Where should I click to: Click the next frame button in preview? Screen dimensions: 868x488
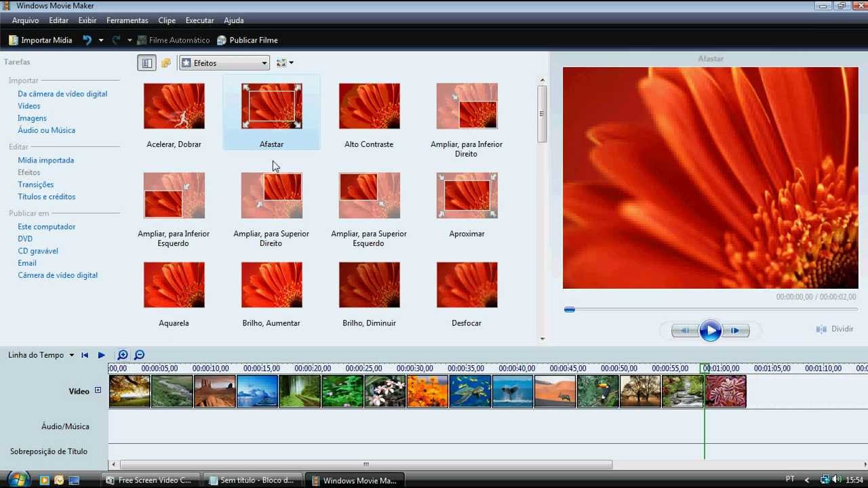736,331
